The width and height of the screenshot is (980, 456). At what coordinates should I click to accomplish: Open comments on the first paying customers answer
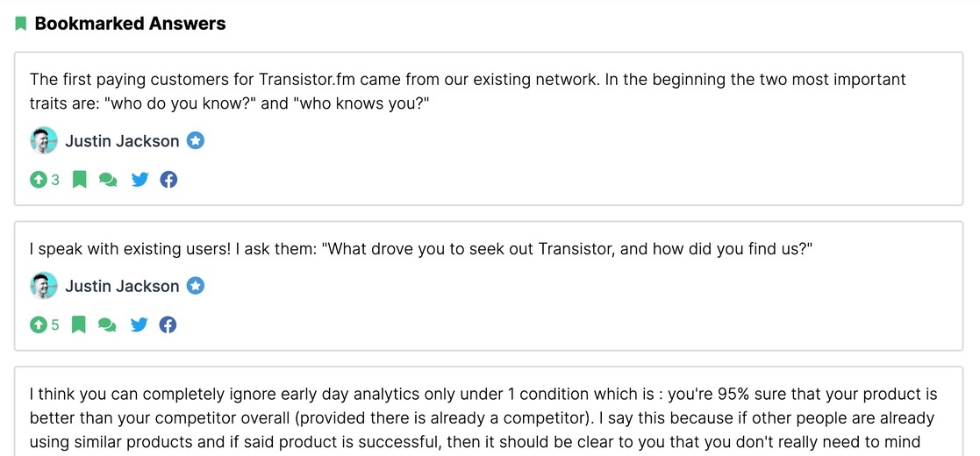(108, 180)
